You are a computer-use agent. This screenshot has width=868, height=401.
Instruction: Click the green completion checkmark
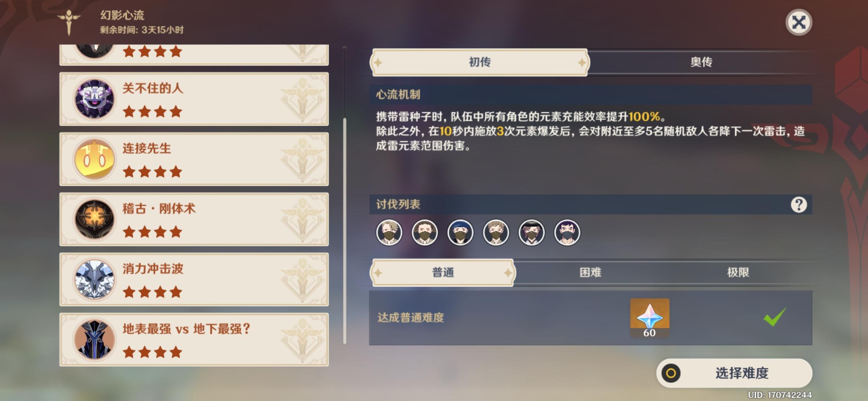[775, 317]
